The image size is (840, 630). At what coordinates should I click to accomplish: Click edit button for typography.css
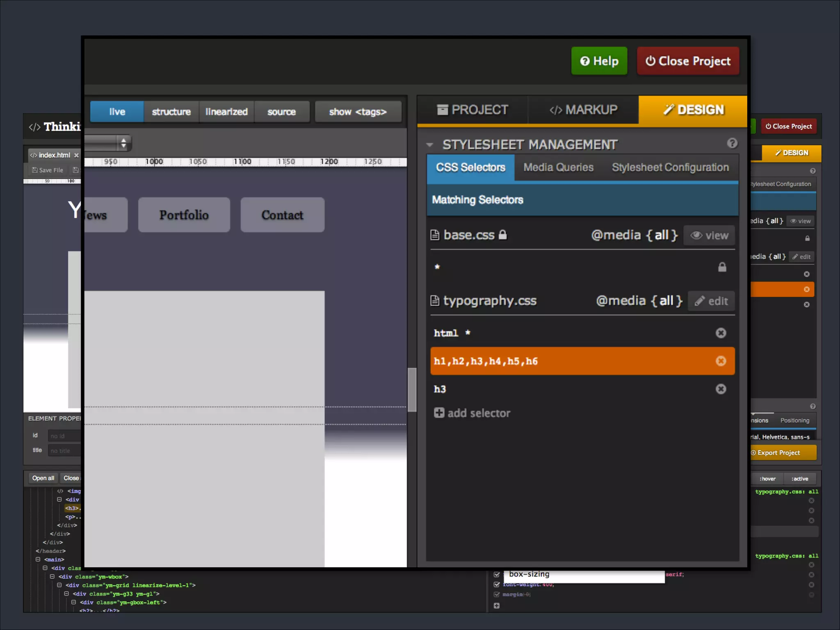711,301
